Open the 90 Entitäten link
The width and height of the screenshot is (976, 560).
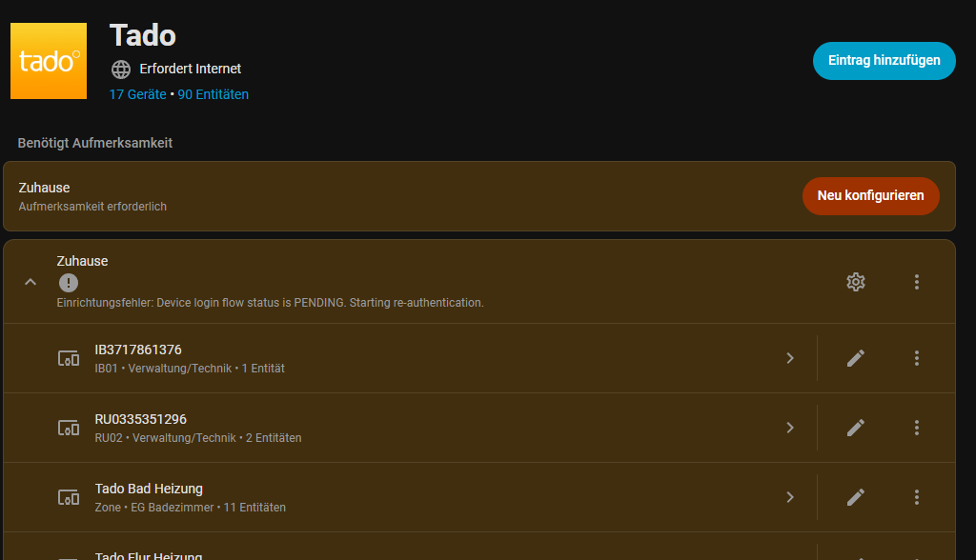pyautogui.click(x=213, y=94)
